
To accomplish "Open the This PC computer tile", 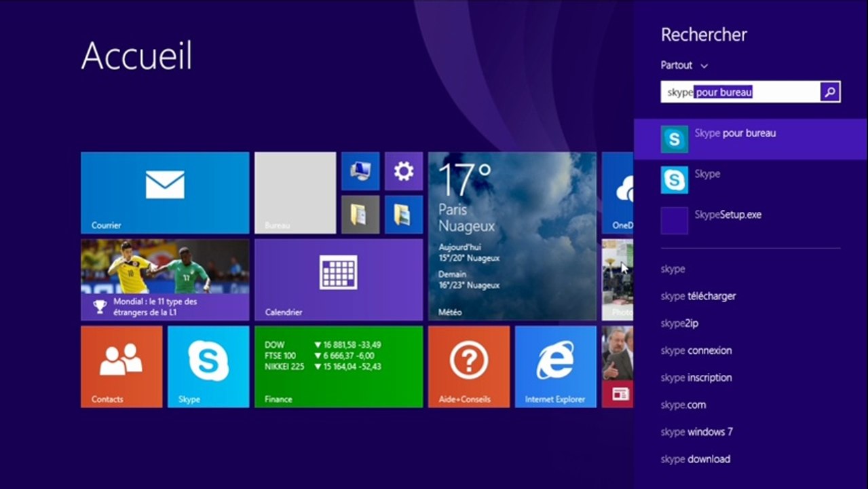I will 360,171.
